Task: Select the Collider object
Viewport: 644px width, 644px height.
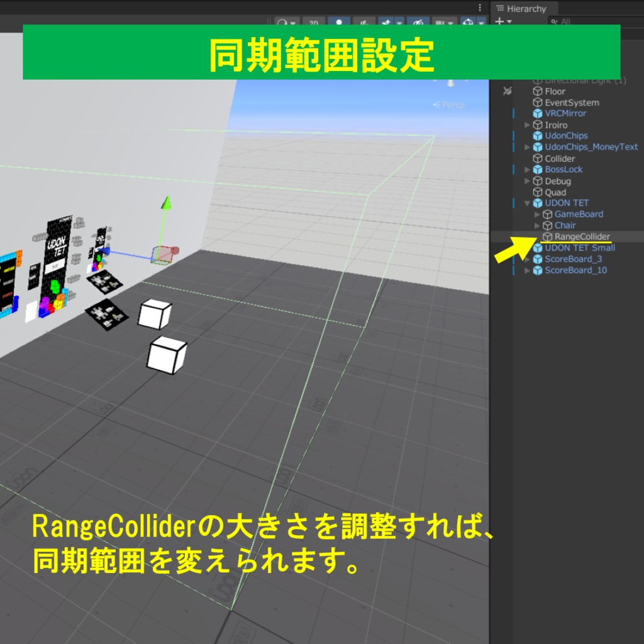Action: (559, 158)
